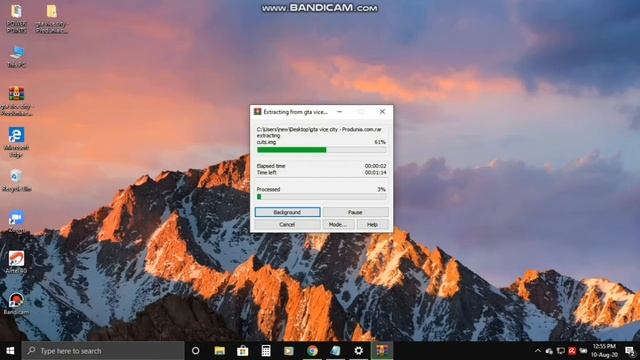
Task: Open the Mode... settings
Action: (338, 224)
